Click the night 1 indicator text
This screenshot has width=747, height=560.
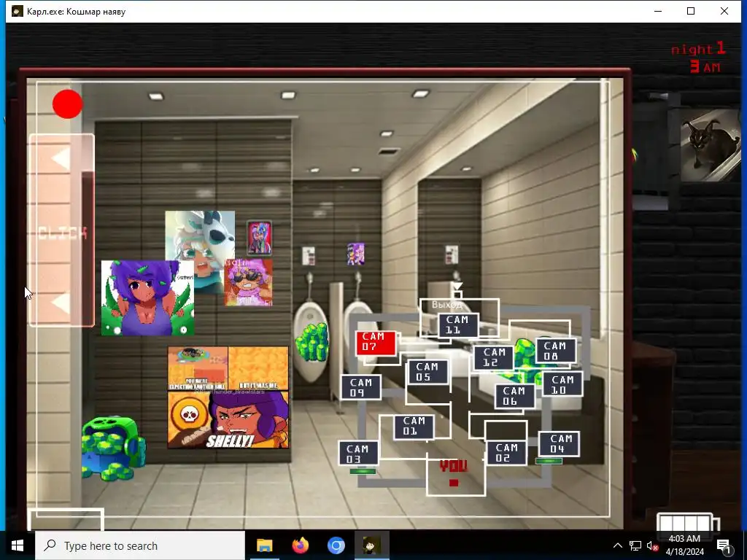point(698,49)
